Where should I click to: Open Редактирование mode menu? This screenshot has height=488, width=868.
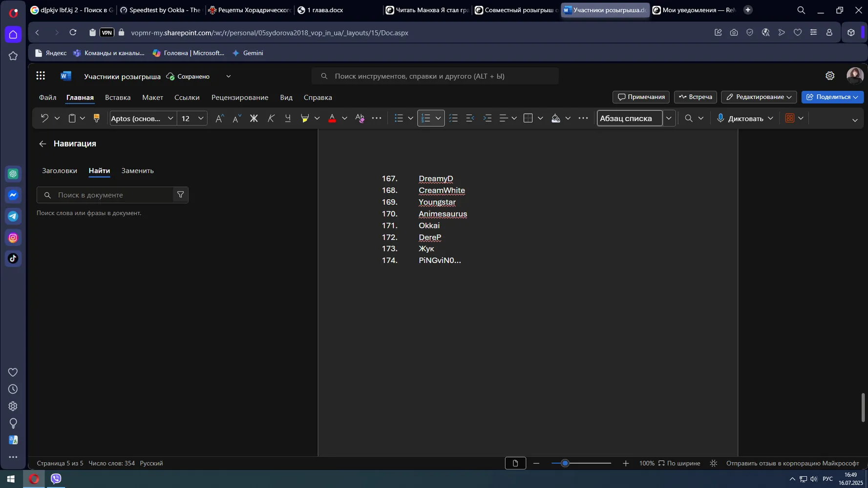tap(759, 97)
